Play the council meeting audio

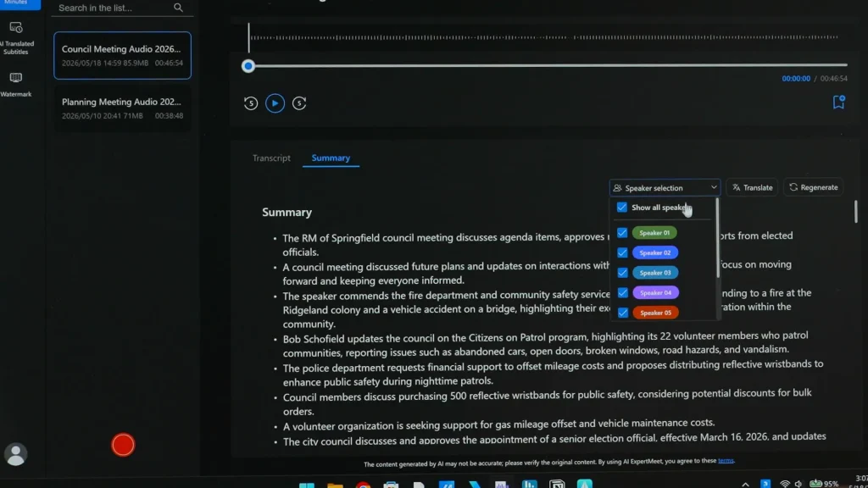click(275, 103)
